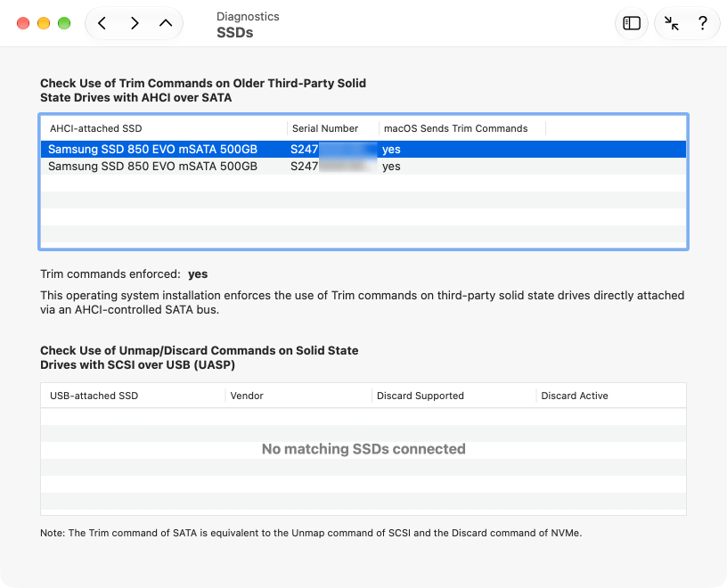Minimize window with yellow button

point(44,23)
